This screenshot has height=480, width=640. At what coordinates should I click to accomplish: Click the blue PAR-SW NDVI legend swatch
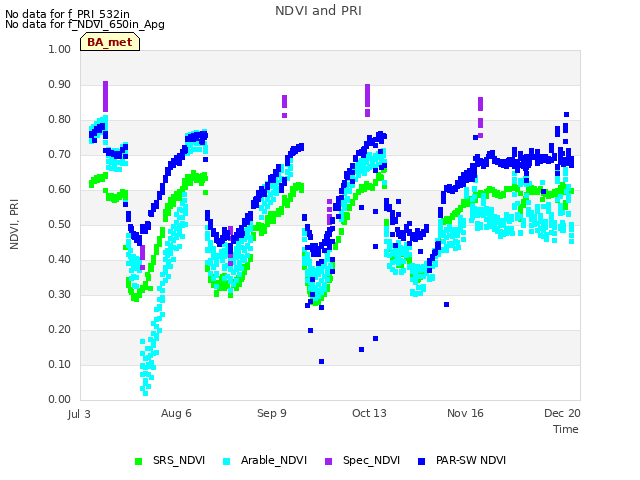(x=422, y=462)
